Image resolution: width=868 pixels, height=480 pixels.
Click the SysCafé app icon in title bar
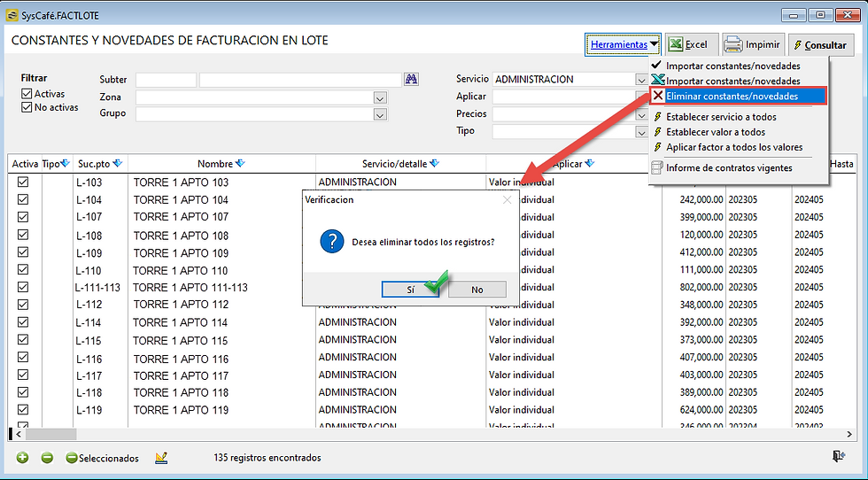11,16
